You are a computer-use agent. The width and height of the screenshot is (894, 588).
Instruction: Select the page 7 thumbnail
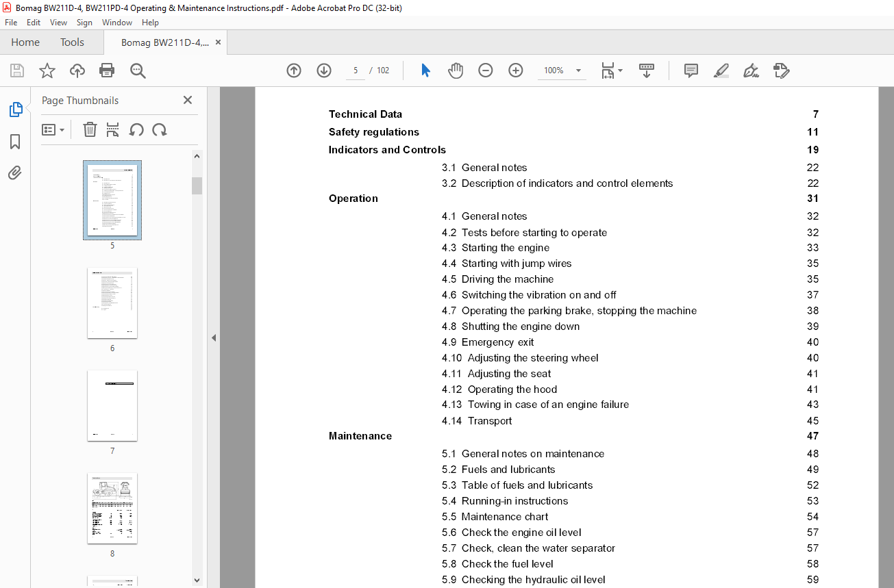(112, 406)
